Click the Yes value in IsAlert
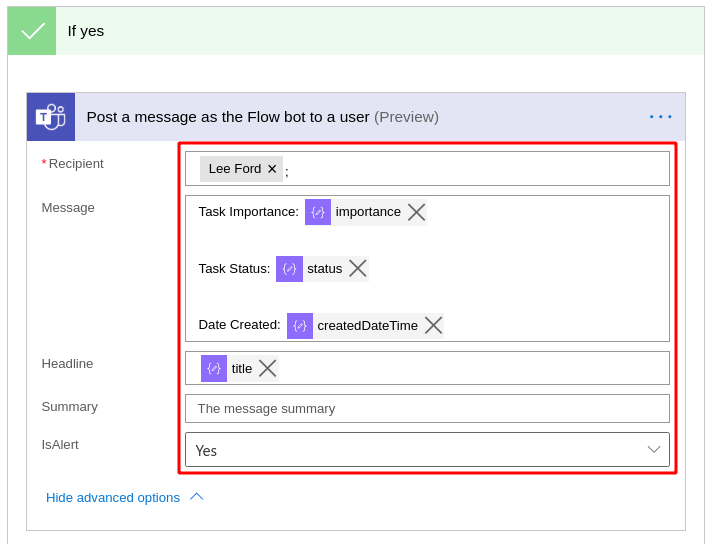The width and height of the screenshot is (714, 544). point(206,451)
